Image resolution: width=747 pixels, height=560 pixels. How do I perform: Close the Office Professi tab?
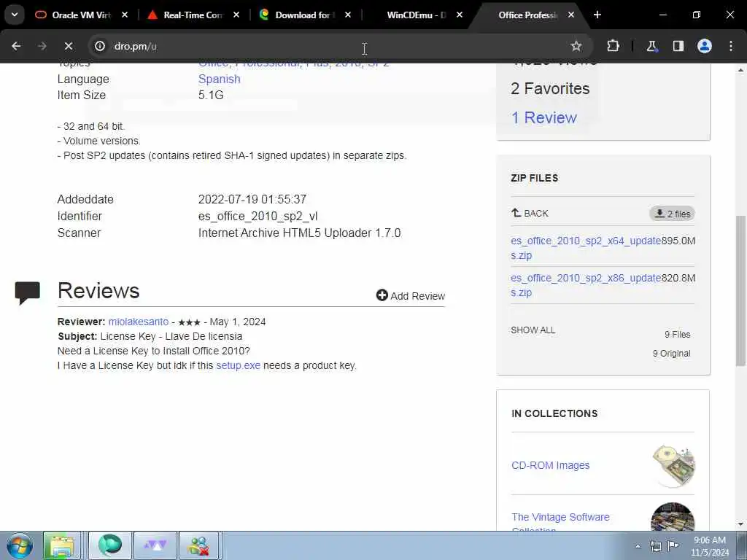(x=570, y=15)
